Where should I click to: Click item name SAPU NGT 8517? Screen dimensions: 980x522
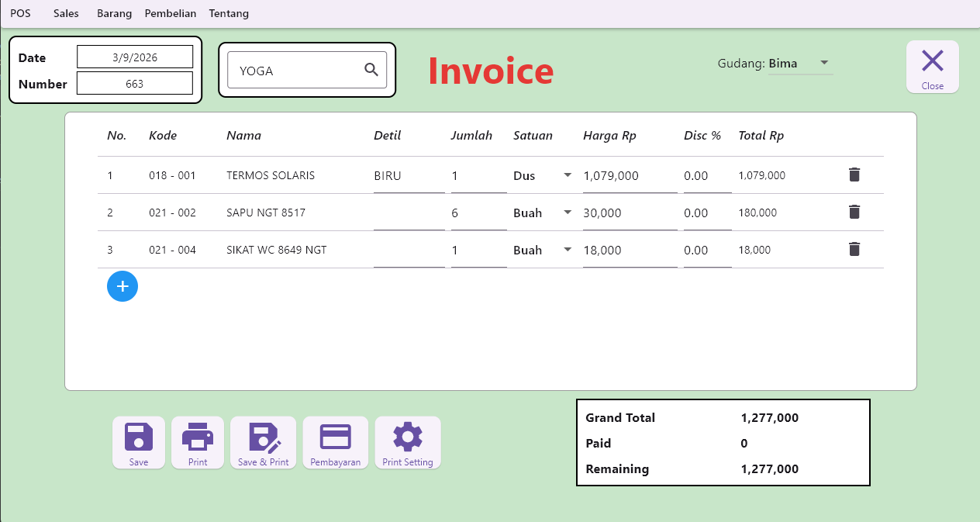point(265,213)
